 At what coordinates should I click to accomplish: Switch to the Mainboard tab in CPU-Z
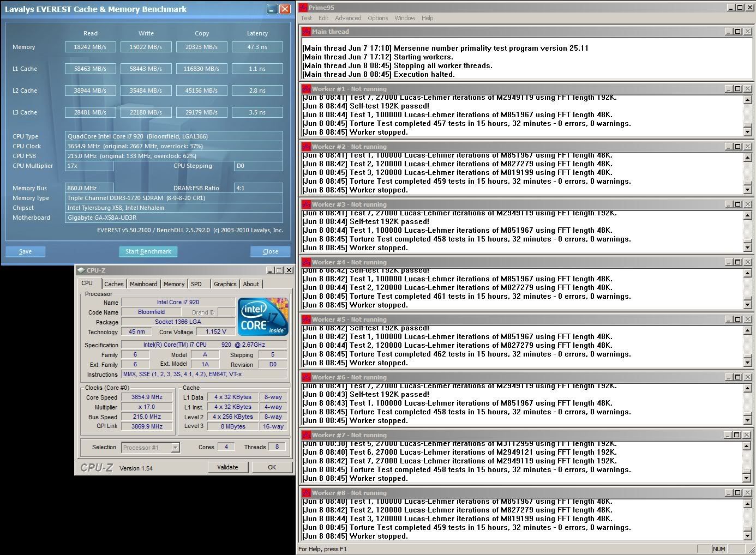[143, 284]
